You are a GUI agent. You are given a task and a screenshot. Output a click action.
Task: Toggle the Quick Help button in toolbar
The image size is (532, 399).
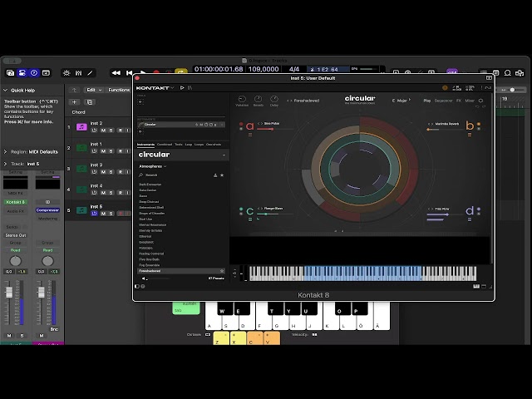tap(34, 73)
